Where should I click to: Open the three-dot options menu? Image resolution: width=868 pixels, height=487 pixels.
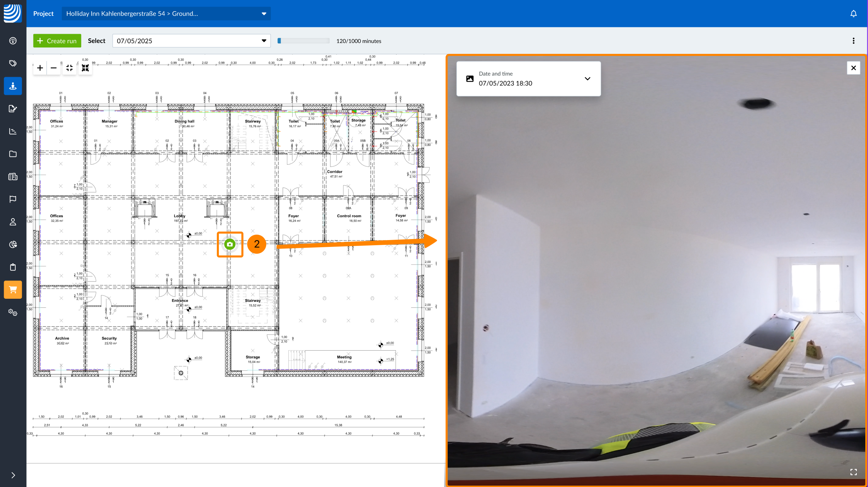(x=853, y=41)
